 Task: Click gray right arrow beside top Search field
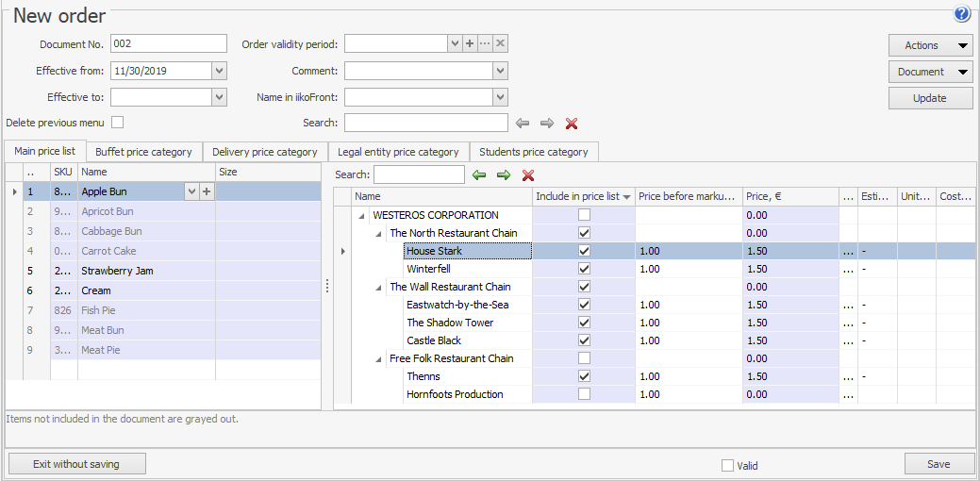coord(546,124)
